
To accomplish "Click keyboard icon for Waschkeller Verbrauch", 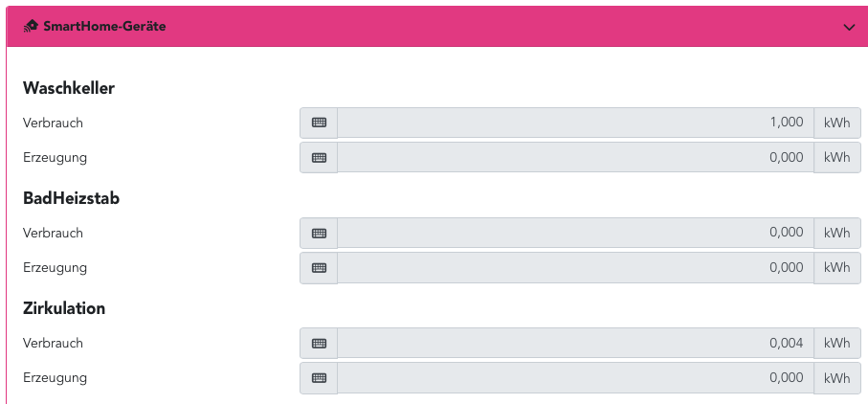I will coord(319,123).
